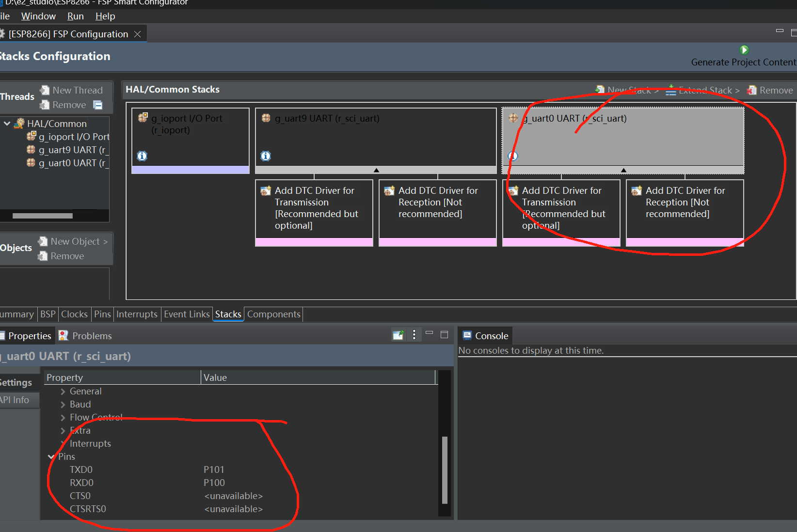The image size is (797, 532).
Task: Click the New Thread icon
Action: [45, 90]
